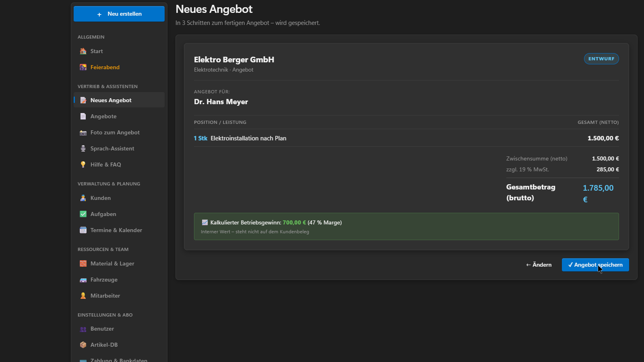Click the Mitarbeiter person icon
The width and height of the screenshot is (644, 362).
[83, 296]
